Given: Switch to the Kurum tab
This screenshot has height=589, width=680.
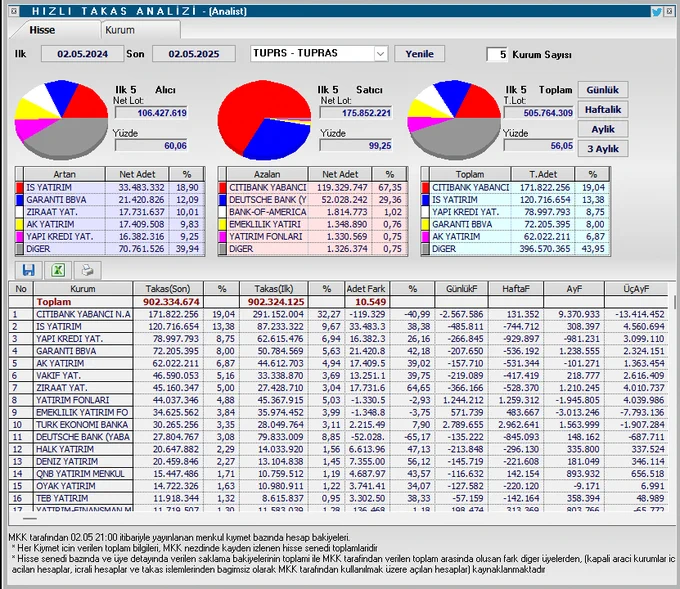Looking at the screenshot, I should [x=141, y=30].
